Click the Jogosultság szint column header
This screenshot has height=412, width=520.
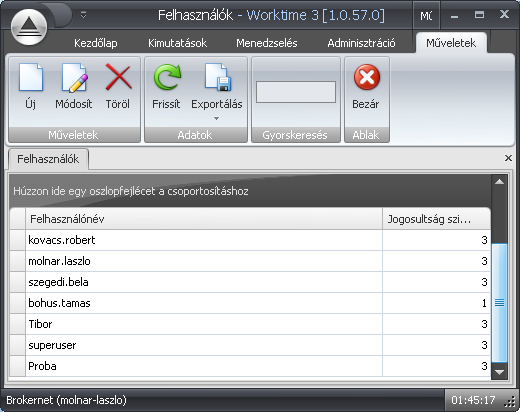point(436,219)
